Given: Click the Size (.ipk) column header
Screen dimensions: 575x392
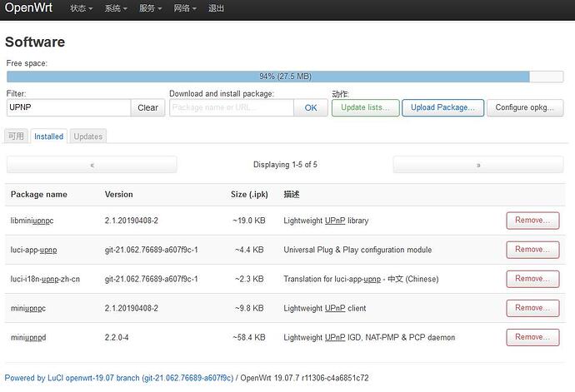Looking at the screenshot, I should tap(249, 195).
